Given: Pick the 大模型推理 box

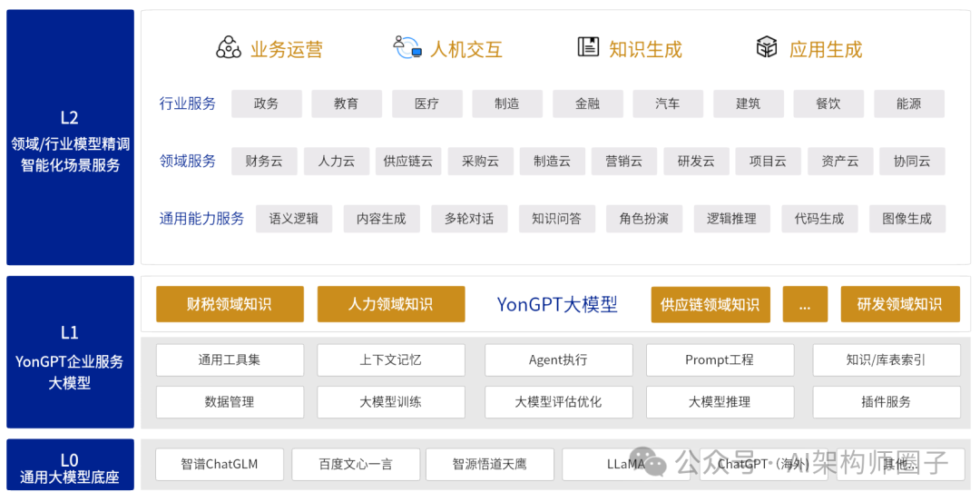Looking at the screenshot, I should (x=720, y=402).
